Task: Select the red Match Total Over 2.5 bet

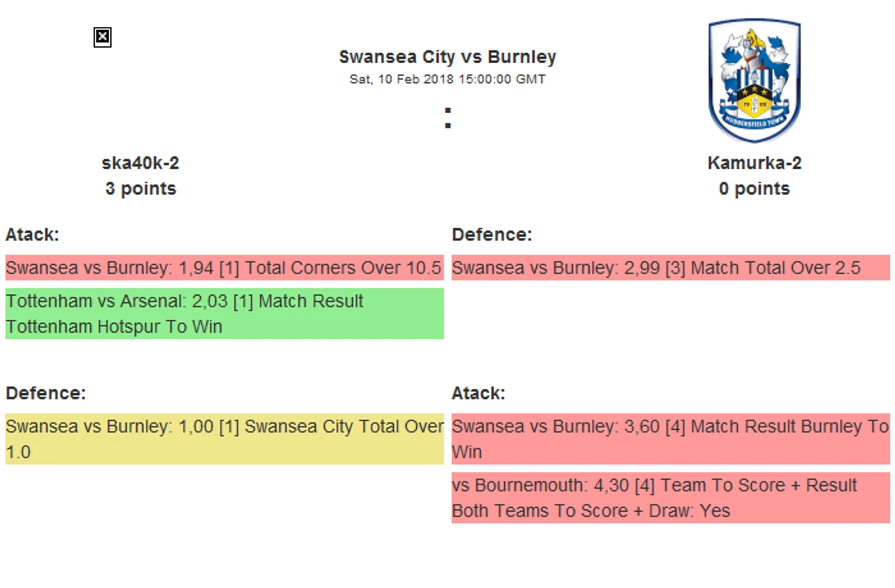Action: click(x=670, y=268)
